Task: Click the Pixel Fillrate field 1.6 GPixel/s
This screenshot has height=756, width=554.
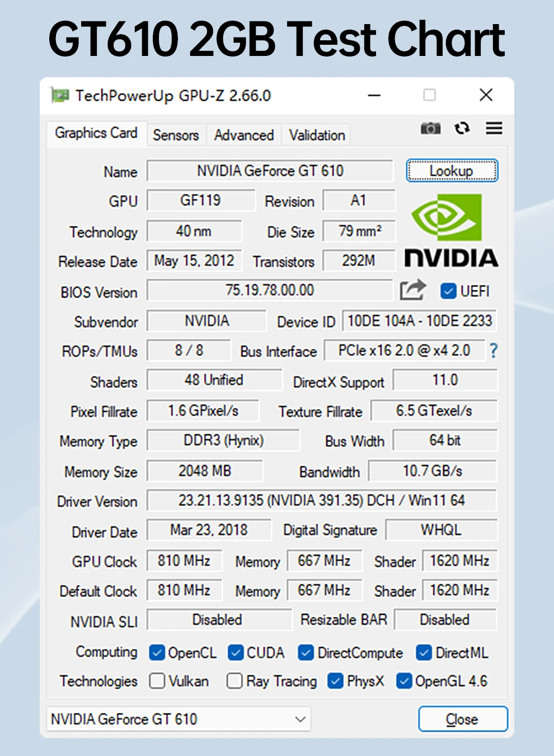Action: click(x=203, y=411)
